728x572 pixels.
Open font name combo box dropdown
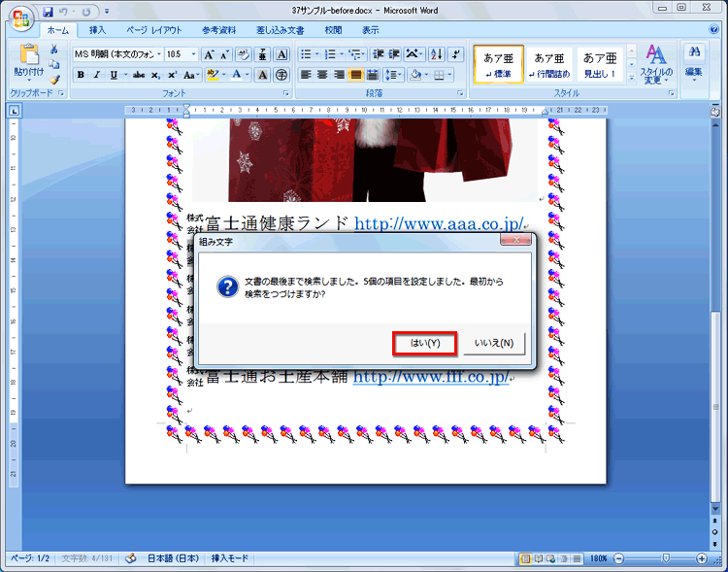point(159,54)
